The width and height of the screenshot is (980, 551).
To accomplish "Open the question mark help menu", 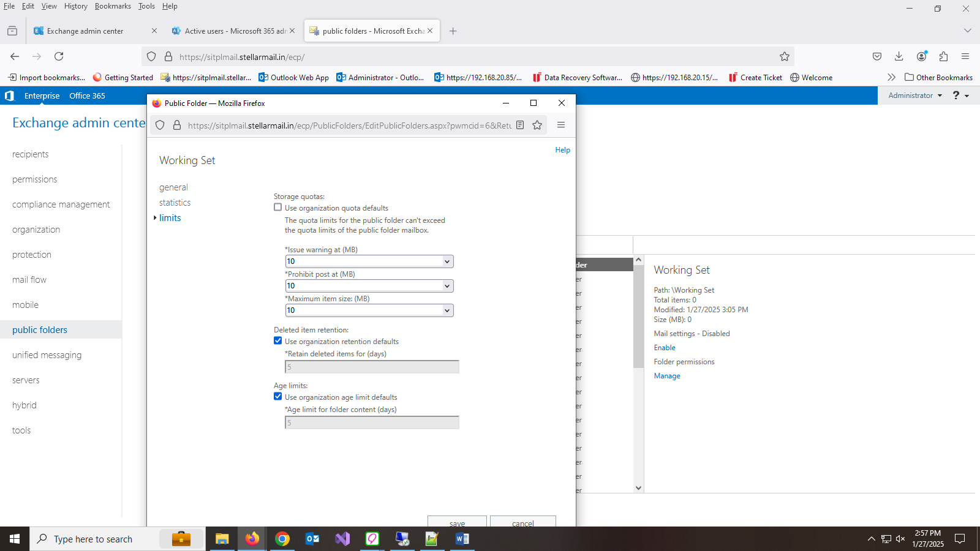I will 960,96.
